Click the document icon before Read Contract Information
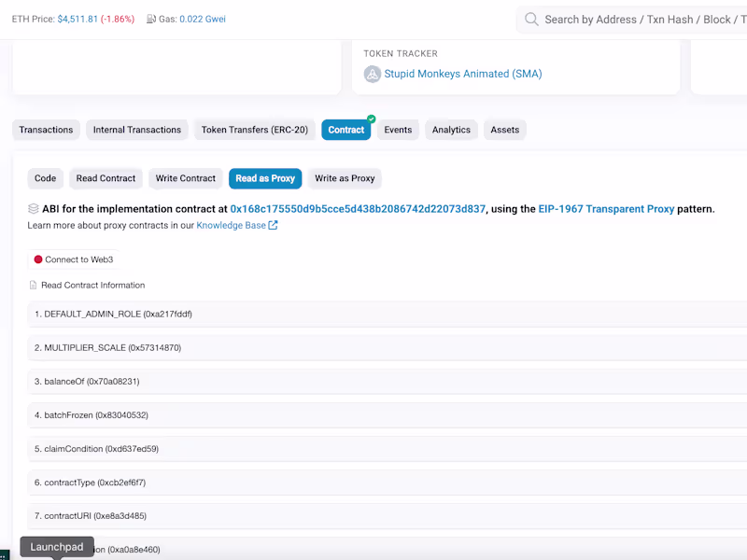Image resolution: width=747 pixels, height=560 pixels. (33, 285)
